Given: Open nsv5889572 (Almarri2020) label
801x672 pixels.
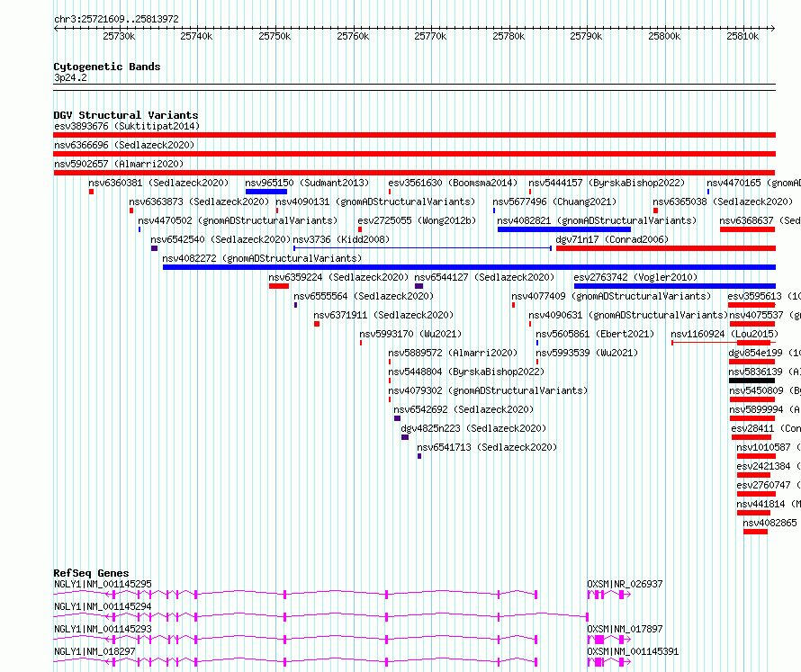Looking at the screenshot, I should pyautogui.click(x=453, y=353).
